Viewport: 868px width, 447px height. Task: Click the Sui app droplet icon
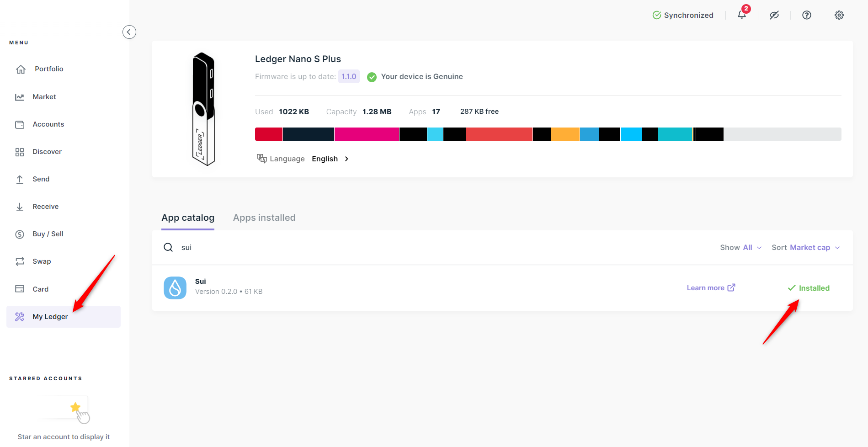(x=175, y=288)
